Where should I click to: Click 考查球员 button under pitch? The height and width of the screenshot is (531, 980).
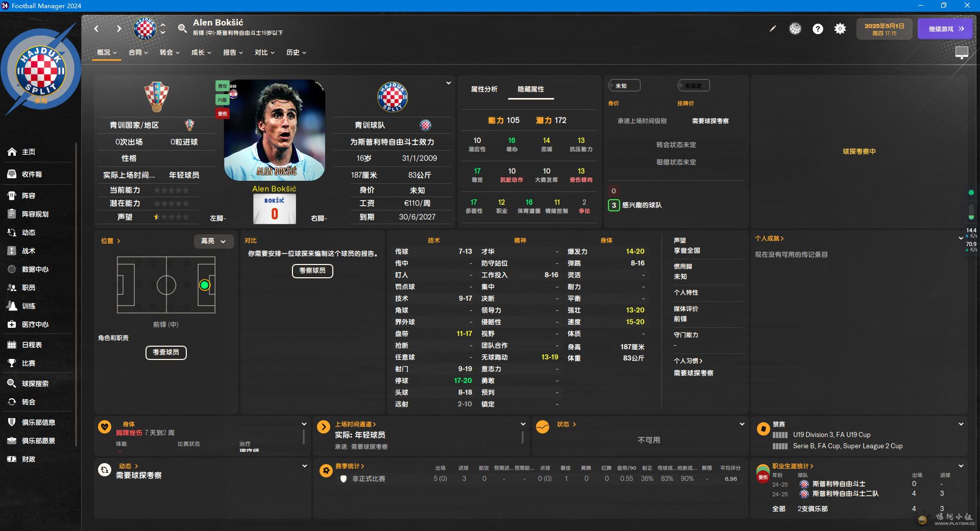point(166,352)
